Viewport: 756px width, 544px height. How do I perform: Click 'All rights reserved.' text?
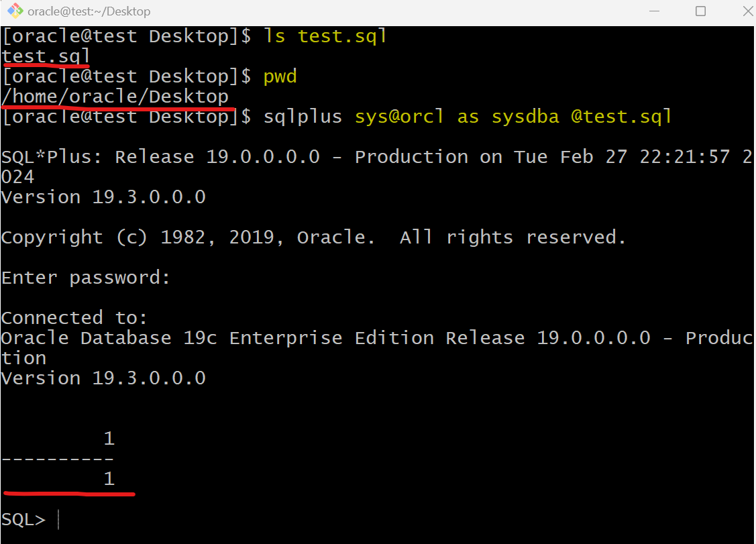point(512,237)
